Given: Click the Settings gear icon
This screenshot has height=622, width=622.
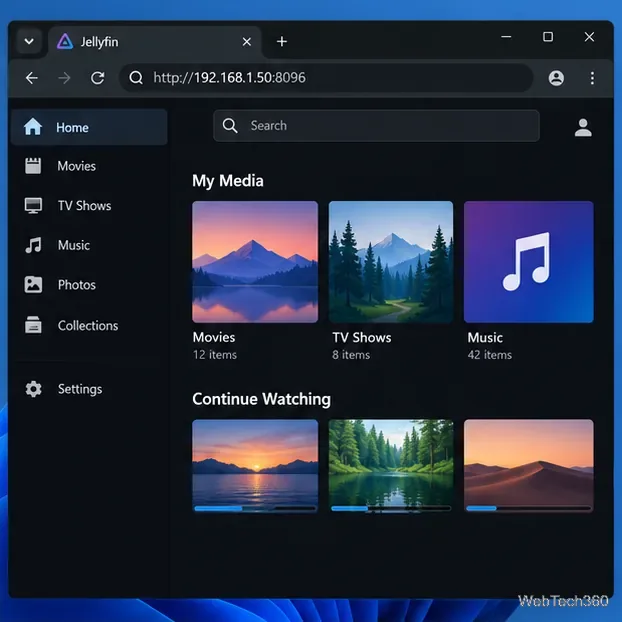Looking at the screenshot, I should point(33,389).
